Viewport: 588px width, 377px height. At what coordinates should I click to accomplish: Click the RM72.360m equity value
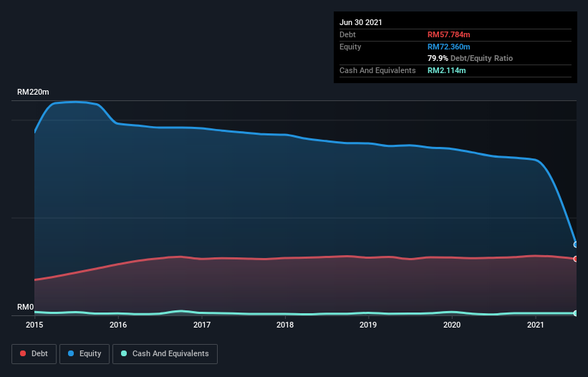[448, 47]
